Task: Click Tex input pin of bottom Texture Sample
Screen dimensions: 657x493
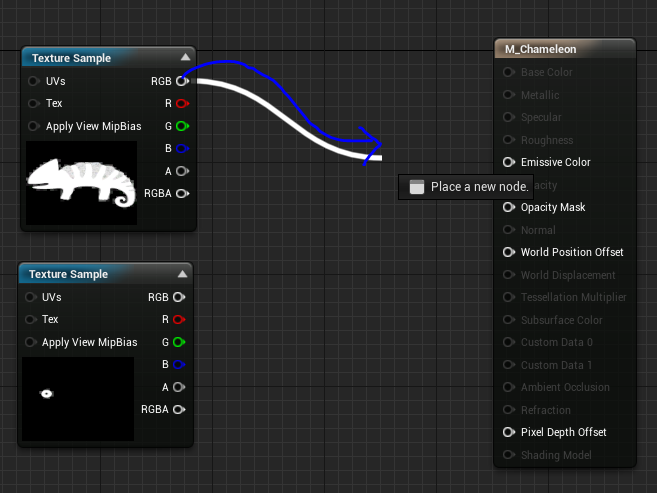Action: [x=31, y=319]
